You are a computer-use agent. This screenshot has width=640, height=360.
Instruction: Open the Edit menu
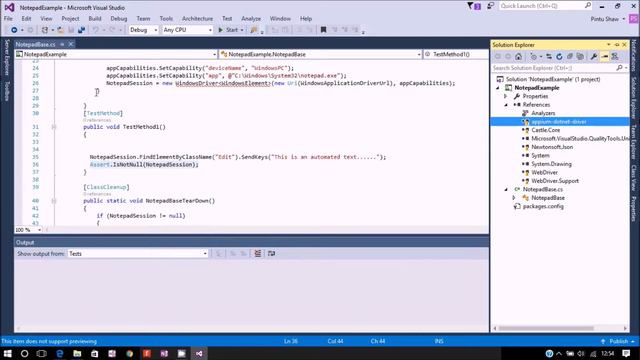(x=26, y=18)
